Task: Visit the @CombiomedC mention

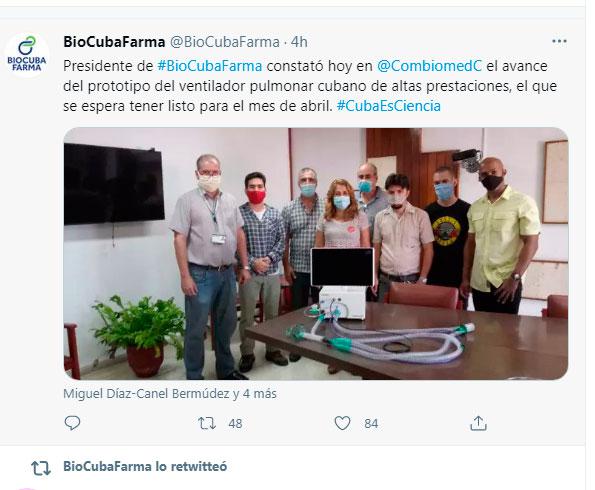Action: pyautogui.click(x=429, y=66)
